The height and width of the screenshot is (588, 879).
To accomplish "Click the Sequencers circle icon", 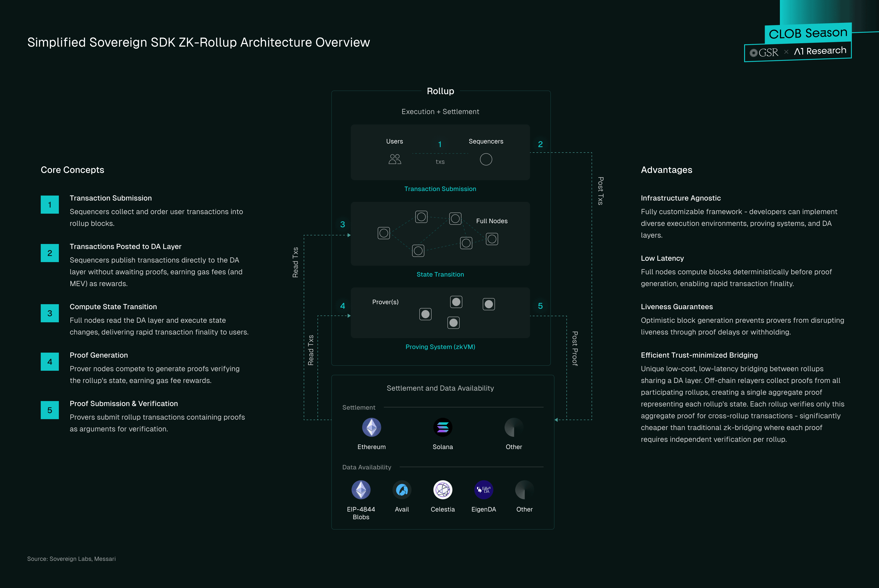I will click(486, 159).
